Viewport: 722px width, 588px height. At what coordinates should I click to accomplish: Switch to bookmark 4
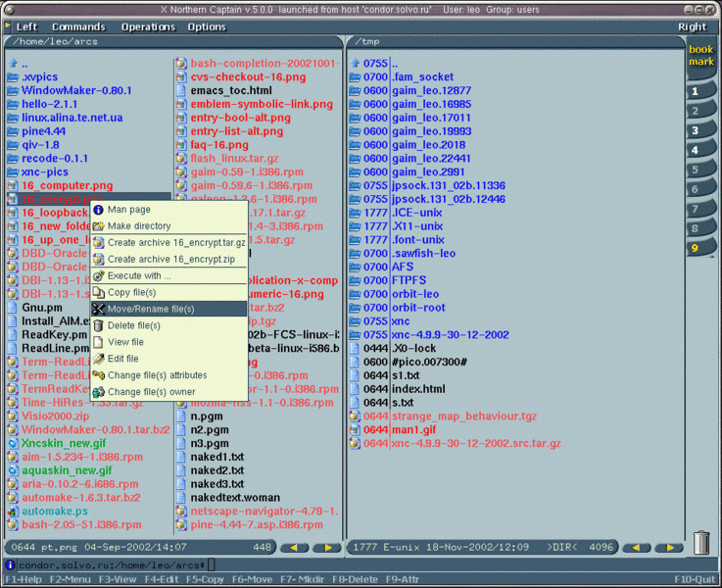click(x=700, y=150)
